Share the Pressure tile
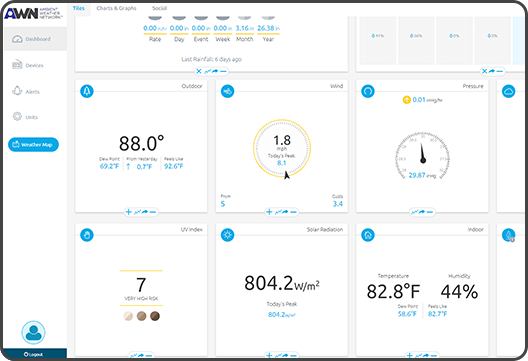 (x=422, y=212)
